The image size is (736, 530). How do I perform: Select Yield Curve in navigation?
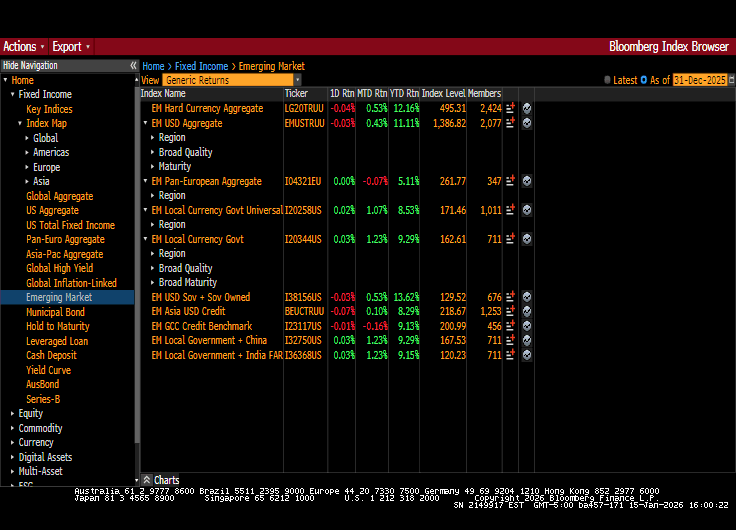coord(48,370)
